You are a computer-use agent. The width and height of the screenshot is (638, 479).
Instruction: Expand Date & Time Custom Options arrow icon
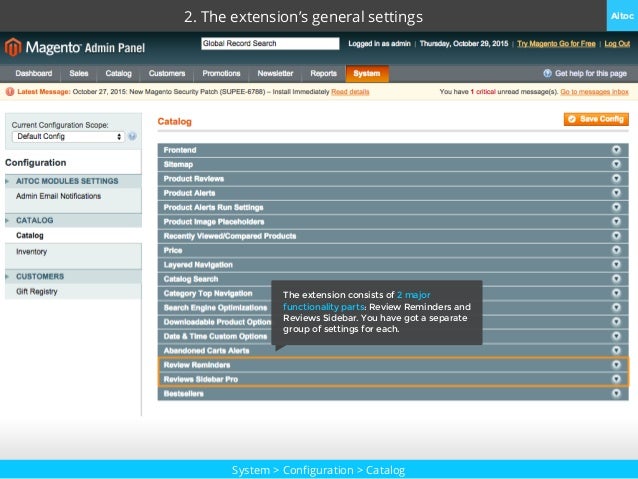click(616, 336)
